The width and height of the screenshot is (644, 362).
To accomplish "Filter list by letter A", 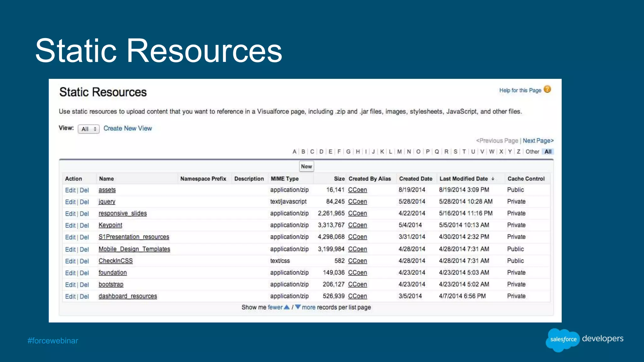I will 294,152.
